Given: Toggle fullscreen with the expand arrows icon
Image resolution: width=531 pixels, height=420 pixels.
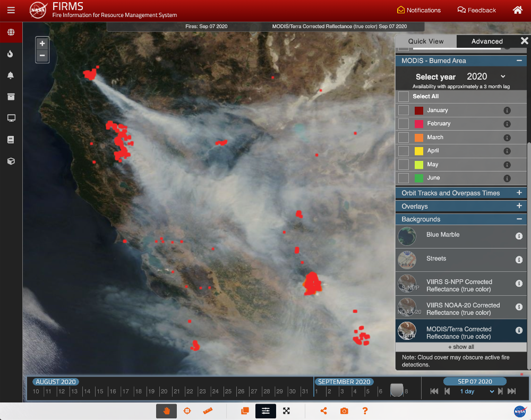Looking at the screenshot, I should (x=286, y=410).
